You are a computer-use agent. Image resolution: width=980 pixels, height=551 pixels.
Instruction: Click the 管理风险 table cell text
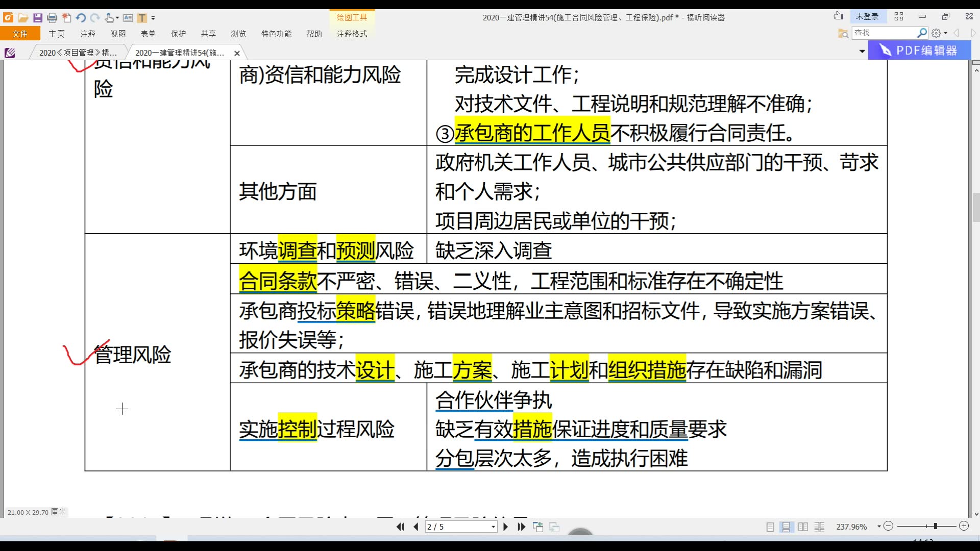[x=132, y=355]
